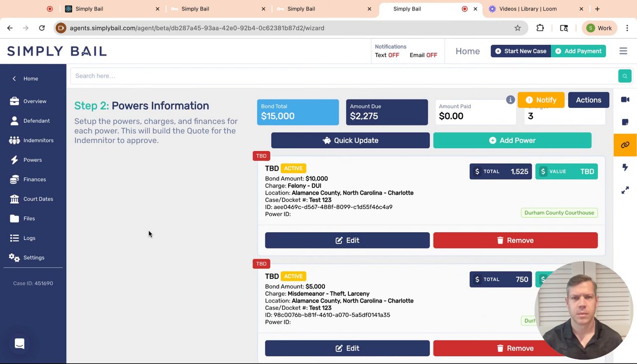The width and height of the screenshot is (637, 364).
Task: Remove the Felony - DUI power
Action: coord(515,240)
